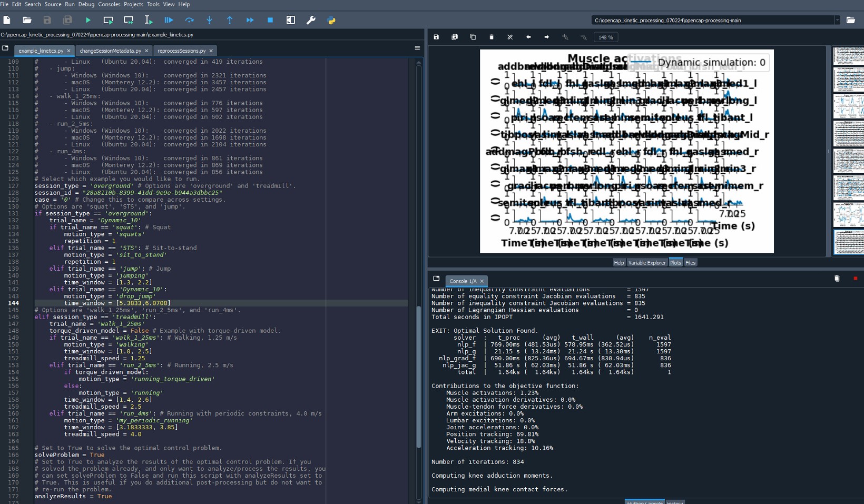Run selection or current line icon
Screen dimensions: 864x504
click(x=149, y=20)
